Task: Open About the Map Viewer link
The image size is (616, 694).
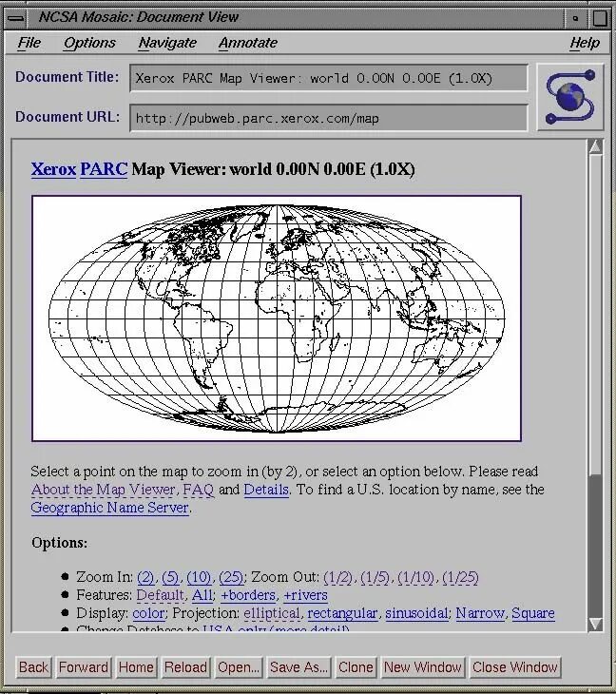Action: click(x=104, y=490)
